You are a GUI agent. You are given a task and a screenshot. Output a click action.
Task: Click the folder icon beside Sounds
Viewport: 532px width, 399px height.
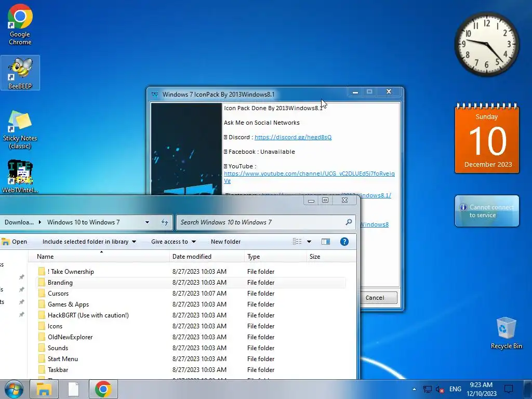pos(42,348)
